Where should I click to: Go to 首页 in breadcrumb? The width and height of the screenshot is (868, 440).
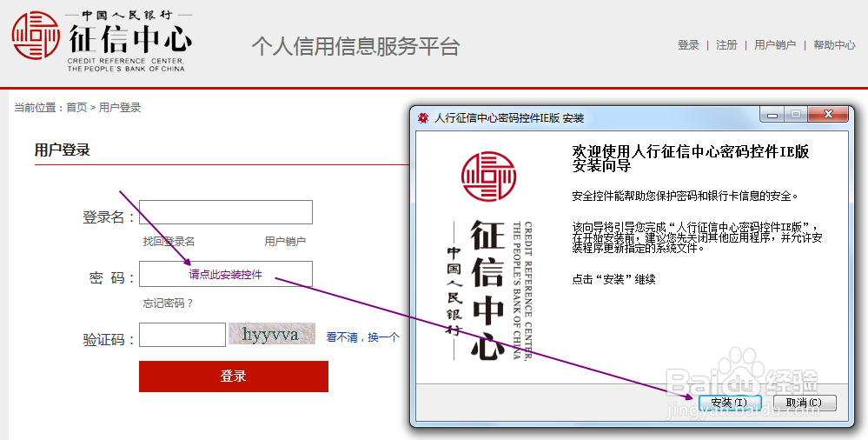[76, 108]
